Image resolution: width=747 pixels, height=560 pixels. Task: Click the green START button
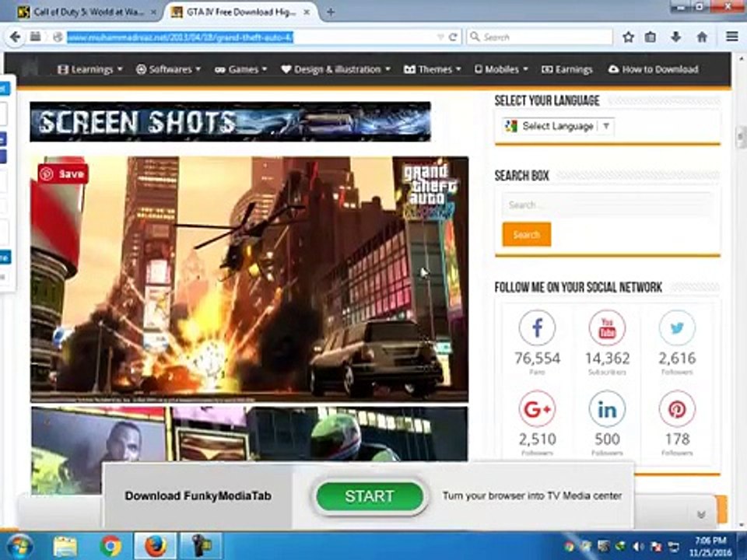pos(370,496)
